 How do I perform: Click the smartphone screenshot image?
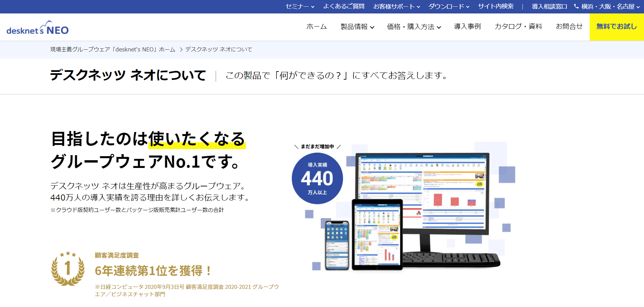(337, 245)
